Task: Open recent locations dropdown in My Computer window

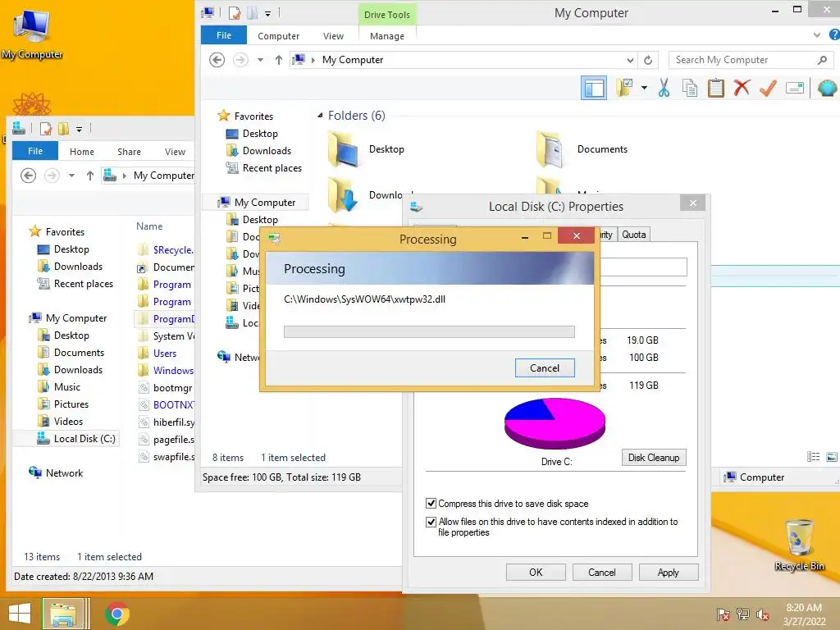Action: coord(260,60)
